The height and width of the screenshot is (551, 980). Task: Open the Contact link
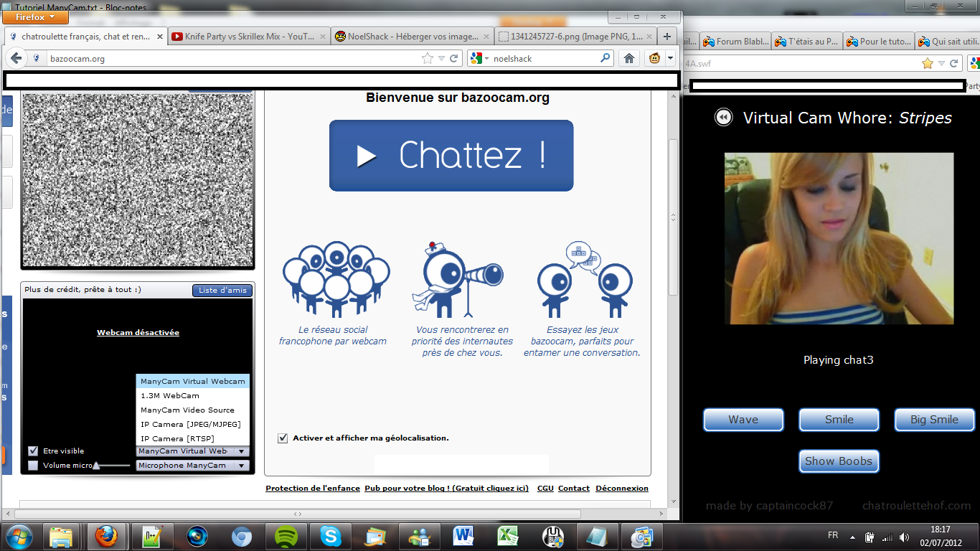(574, 488)
